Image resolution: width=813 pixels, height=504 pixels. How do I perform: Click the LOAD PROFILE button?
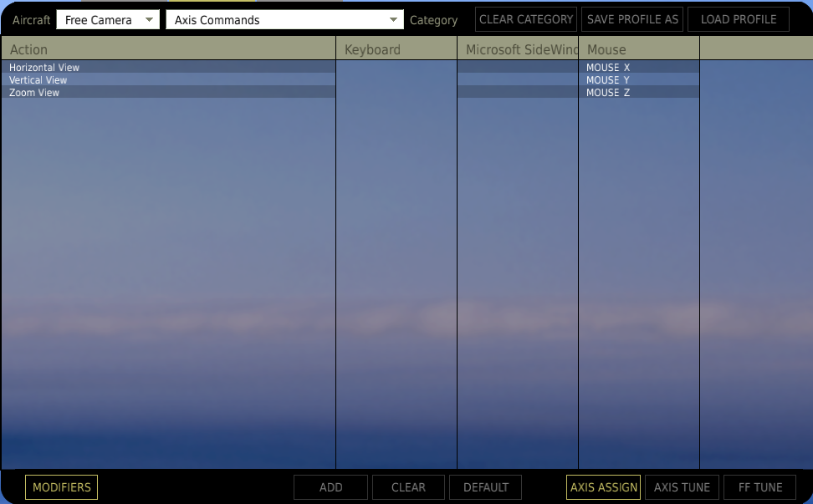[739, 20]
